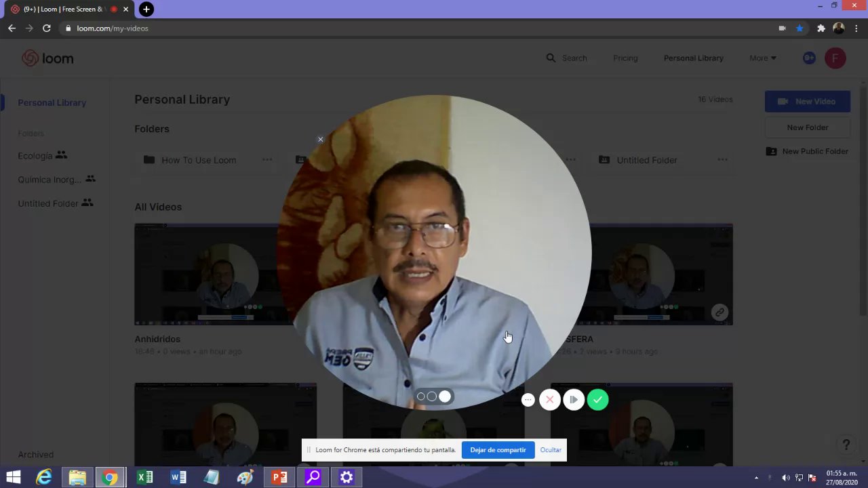The width and height of the screenshot is (868, 488).
Task: Click the Ocultar link
Action: point(551,450)
